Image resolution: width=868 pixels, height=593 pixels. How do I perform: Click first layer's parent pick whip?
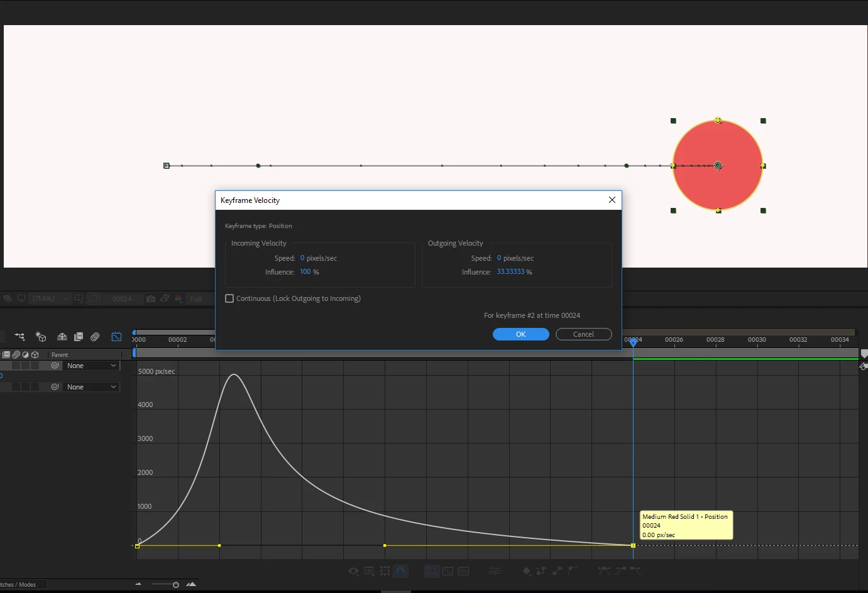coord(55,366)
